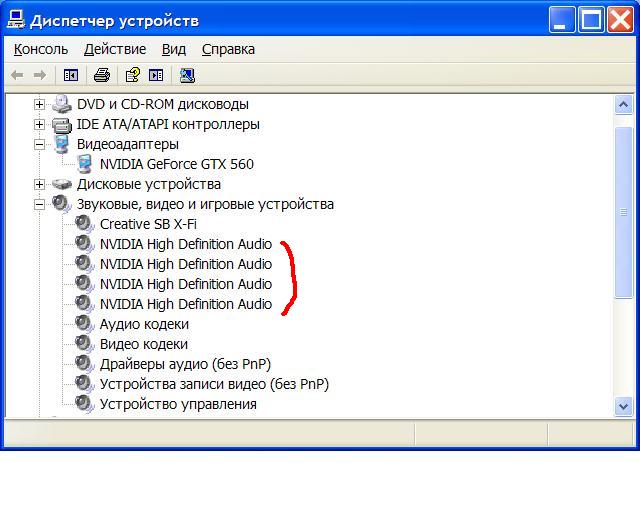Open the Консоль menu
The height and width of the screenshot is (512, 640).
coord(41,49)
